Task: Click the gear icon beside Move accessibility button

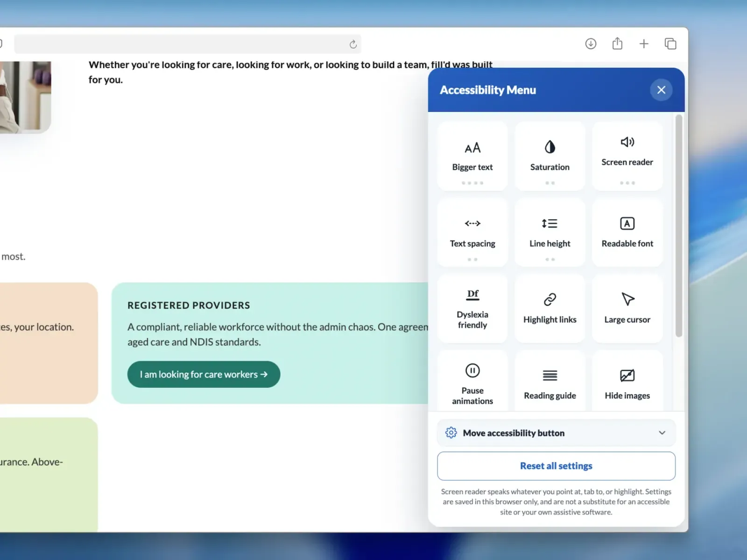Action: 451,433
